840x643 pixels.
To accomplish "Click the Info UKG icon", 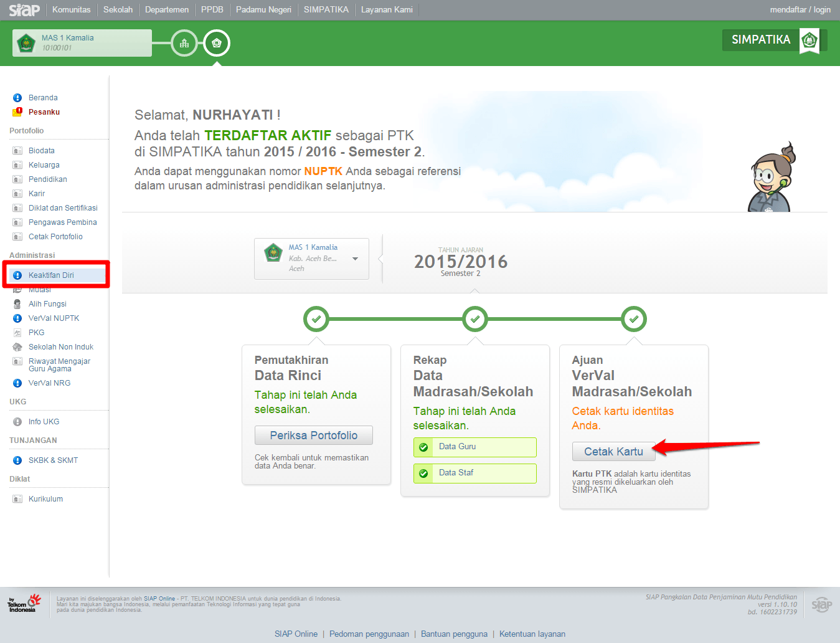I will tap(17, 422).
